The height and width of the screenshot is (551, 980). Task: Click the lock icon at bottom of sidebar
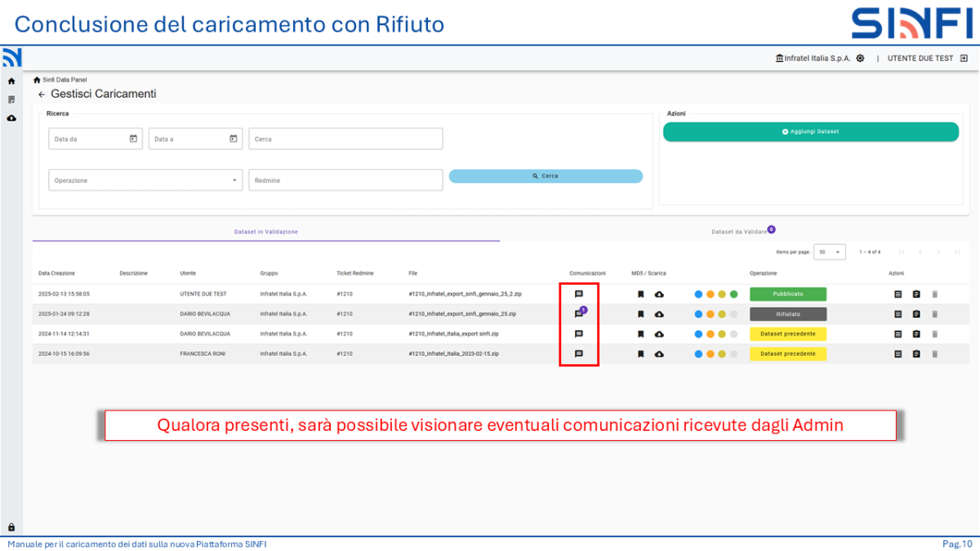11,526
